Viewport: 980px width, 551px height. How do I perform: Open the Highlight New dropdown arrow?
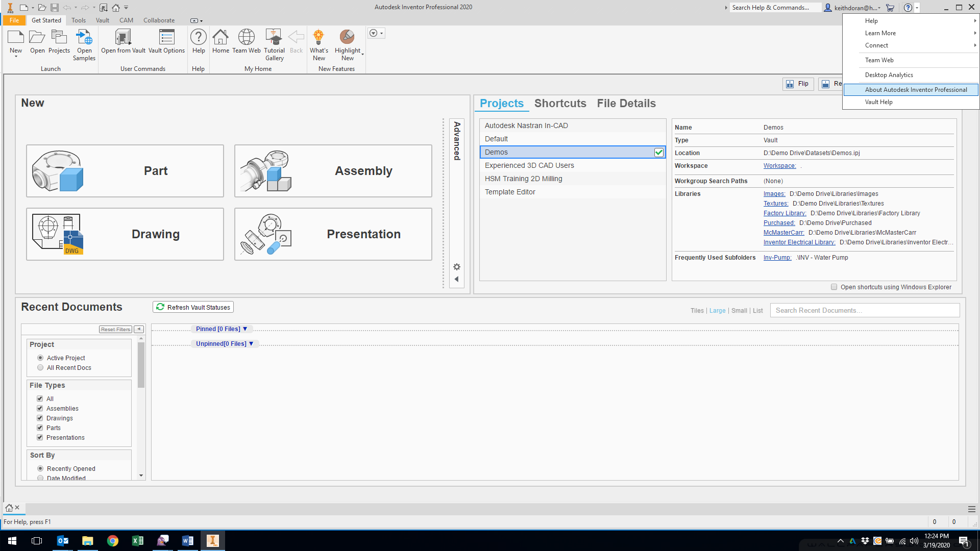point(362,54)
